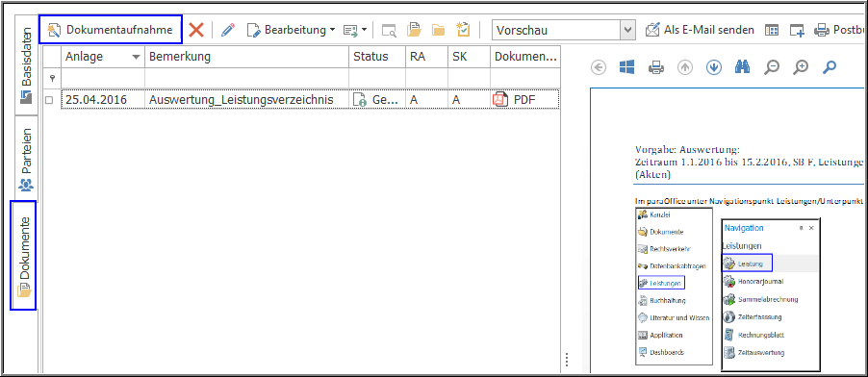
Task: Click the zoom in magnifier icon
Action: [x=801, y=67]
